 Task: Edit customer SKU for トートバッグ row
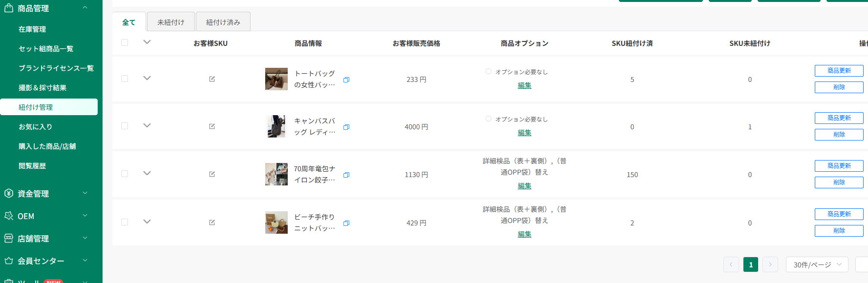pyautogui.click(x=212, y=79)
